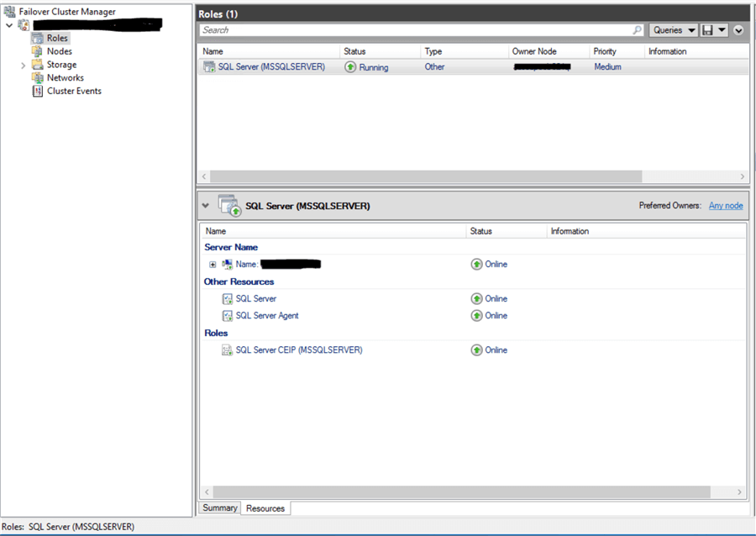This screenshot has width=756, height=536.
Task: Click the SQL Server Agent resource icon
Action: click(x=227, y=316)
